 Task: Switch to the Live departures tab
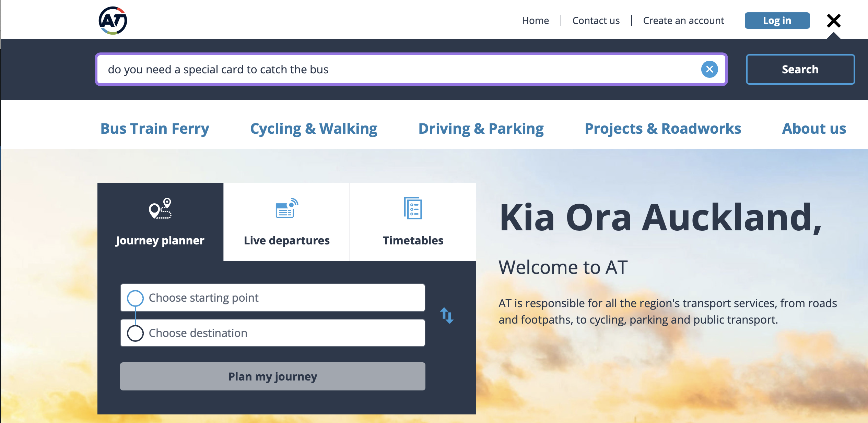pos(287,240)
